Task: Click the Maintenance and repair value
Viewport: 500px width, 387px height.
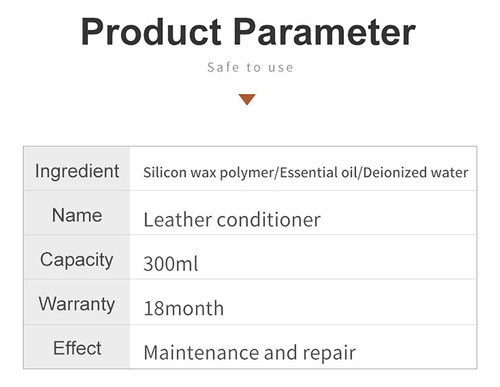Action: [x=250, y=353]
